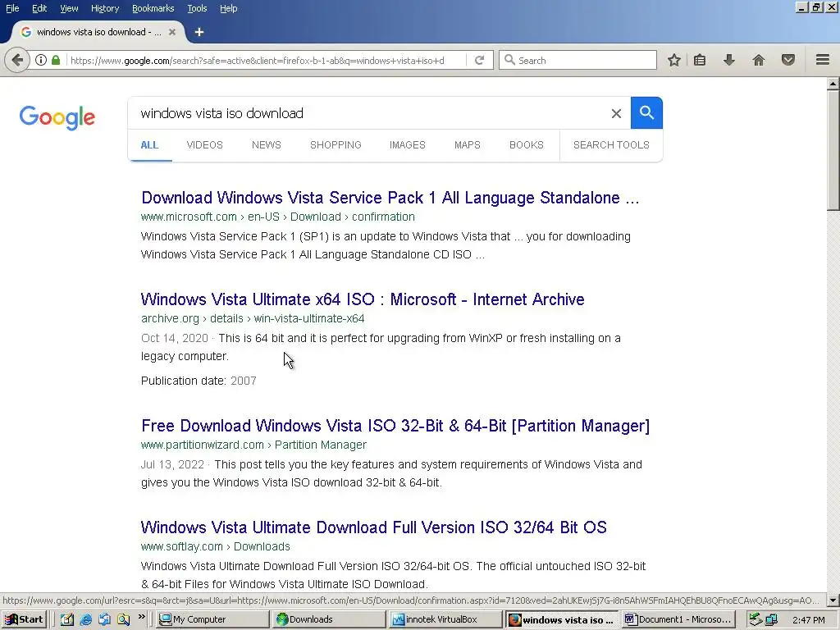Switch to the NEWS results tab

(x=267, y=145)
